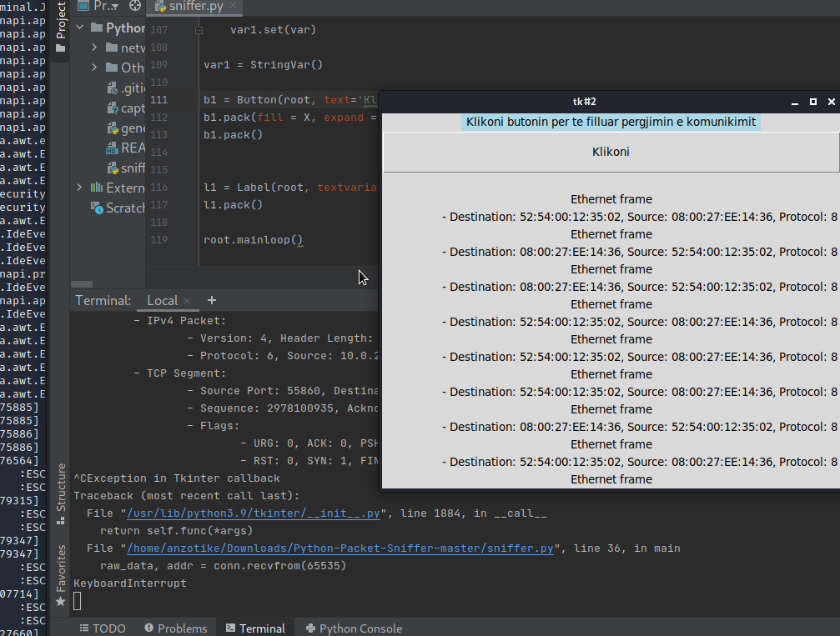840x636 pixels.
Task: Click the blue instruction label in tk window
Action: pyautogui.click(x=611, y=122)
